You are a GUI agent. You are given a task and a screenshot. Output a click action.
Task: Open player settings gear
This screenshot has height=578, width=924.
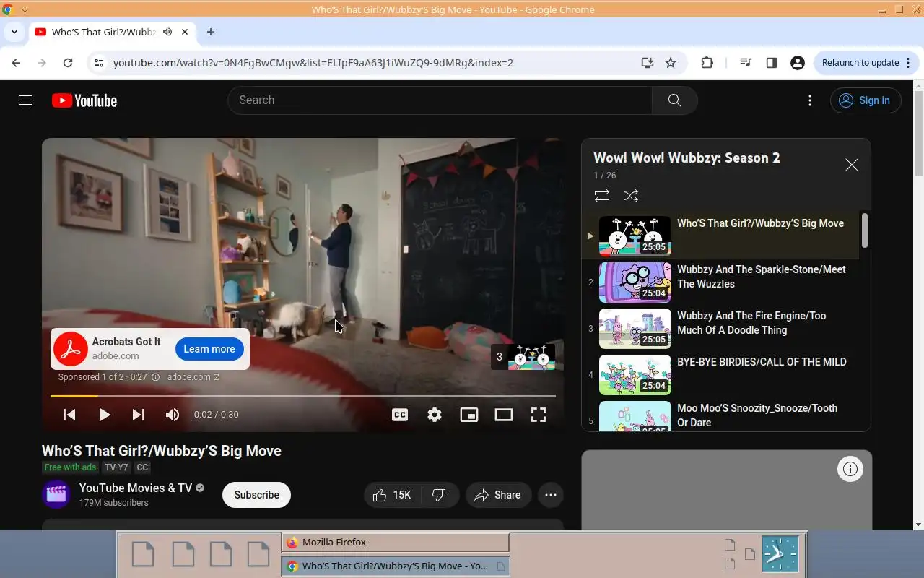coord(435,415)
